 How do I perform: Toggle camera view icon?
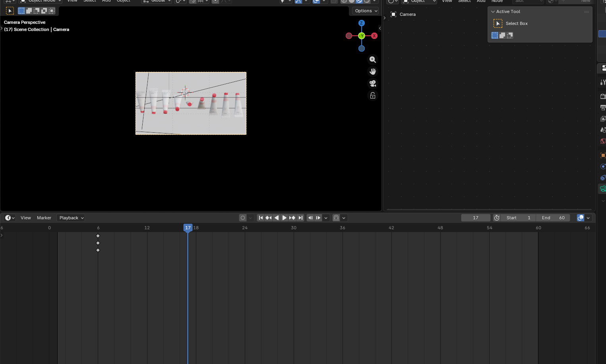coord(373,83)
